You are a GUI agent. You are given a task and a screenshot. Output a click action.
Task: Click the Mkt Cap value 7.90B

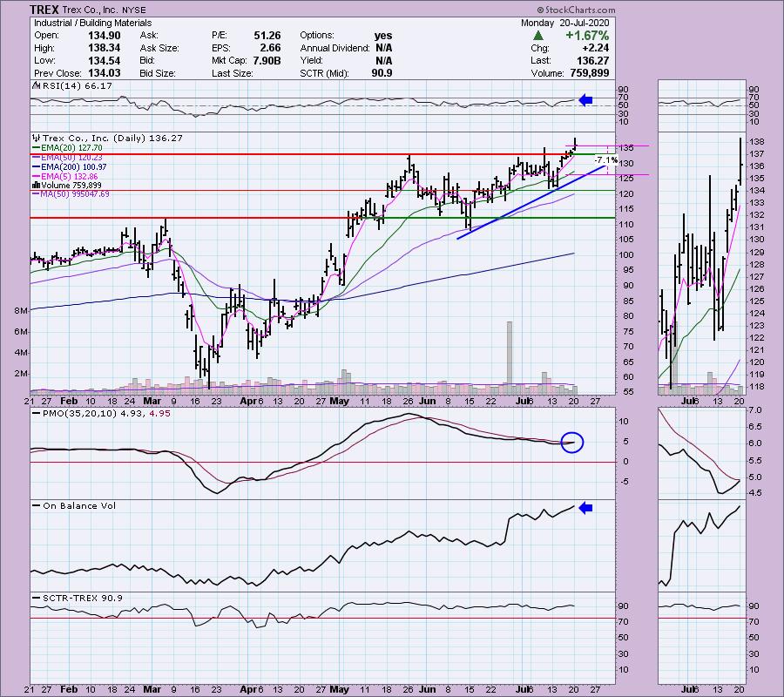tap(267, 60)
